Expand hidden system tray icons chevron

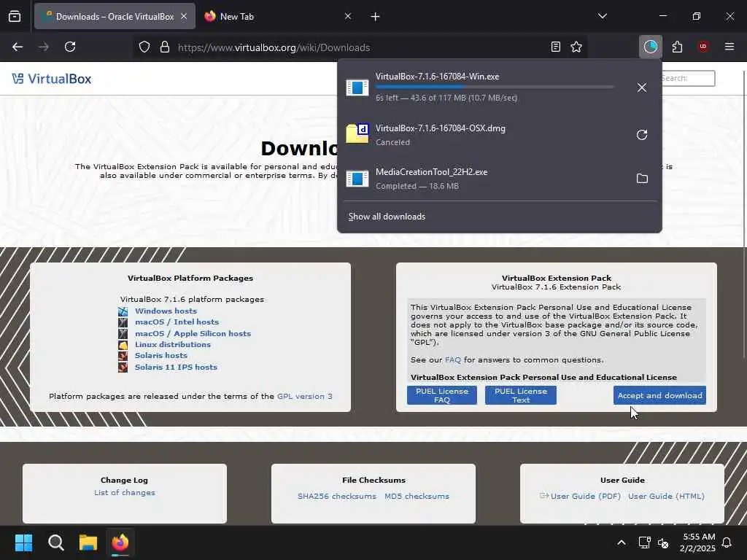tap(622, 542)
